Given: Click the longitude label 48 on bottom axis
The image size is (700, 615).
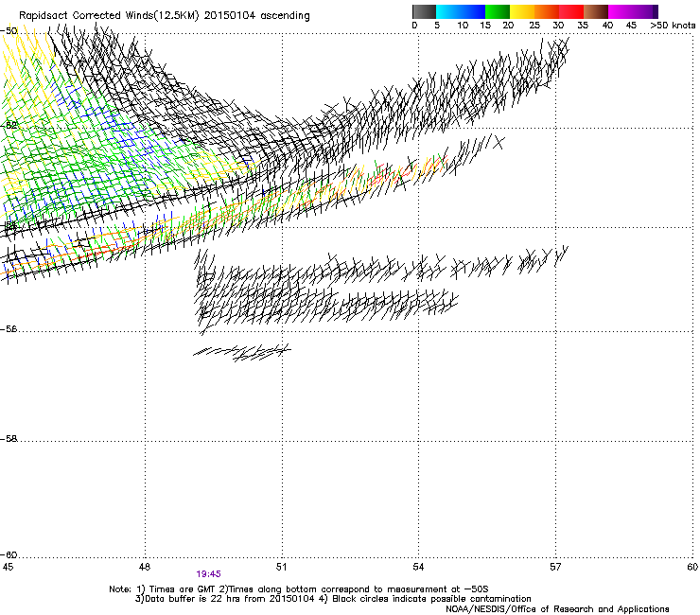Looking at the screenshot, I should (145, 567).
